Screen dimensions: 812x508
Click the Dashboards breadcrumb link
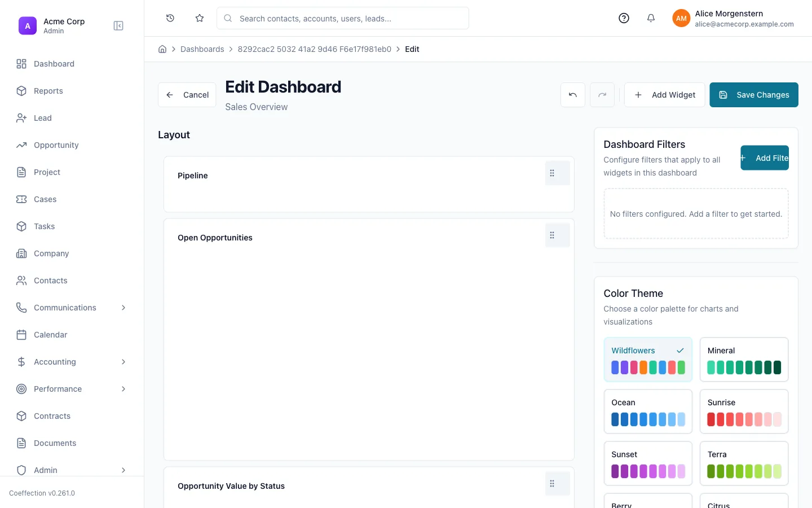pyautogui.click(x=202, y=49)
